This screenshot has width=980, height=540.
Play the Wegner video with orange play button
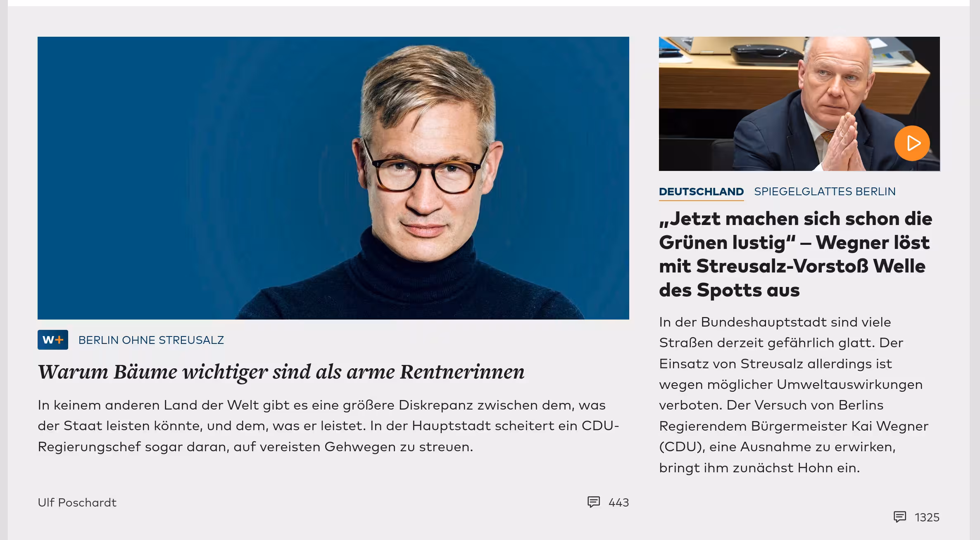(x=912, y=143)
